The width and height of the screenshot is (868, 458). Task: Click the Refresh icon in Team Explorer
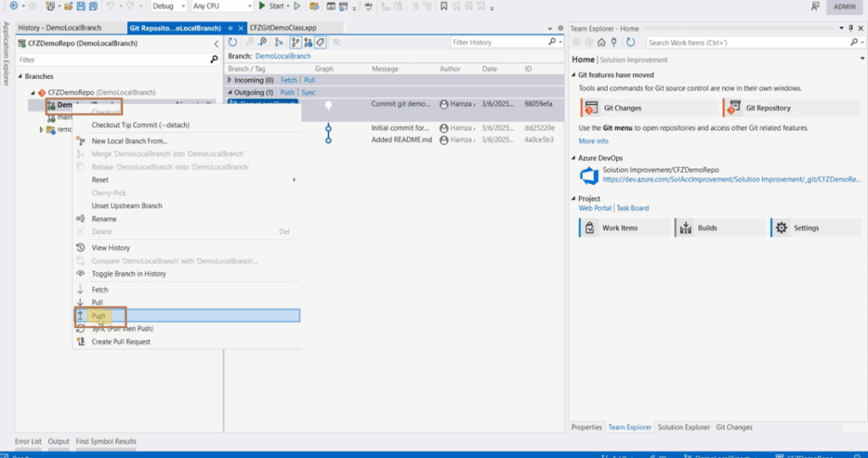(x=631, y=42)
